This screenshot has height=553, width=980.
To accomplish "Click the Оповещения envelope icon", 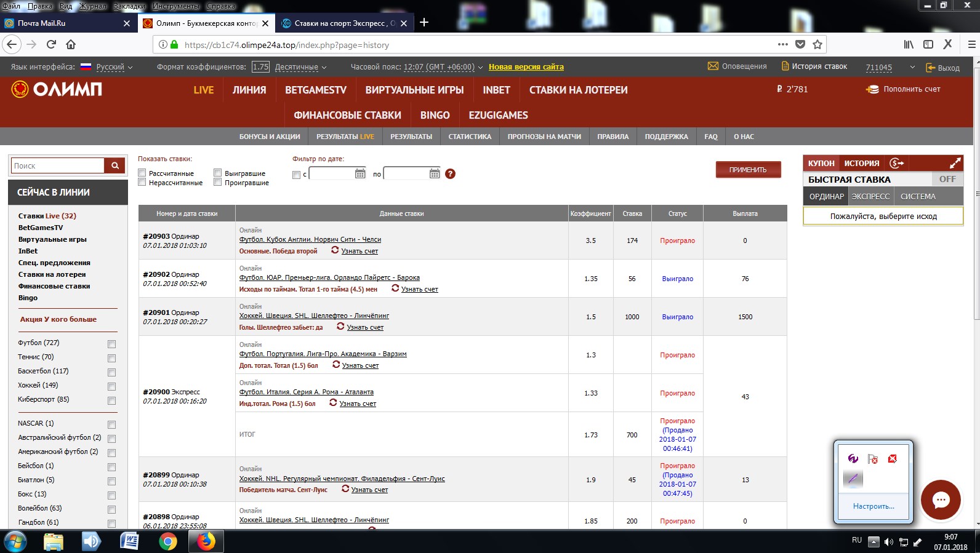I will (x=713, y=66).
